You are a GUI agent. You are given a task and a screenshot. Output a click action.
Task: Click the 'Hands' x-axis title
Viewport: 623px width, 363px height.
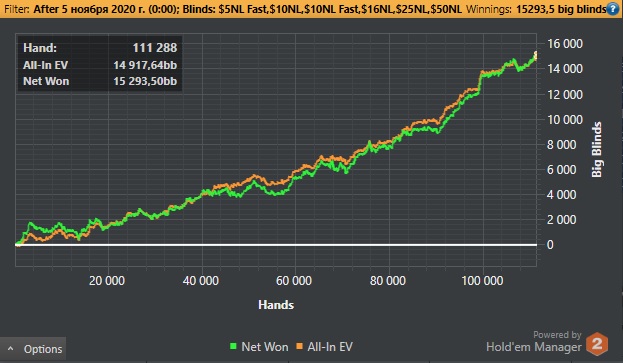point(276,305)
